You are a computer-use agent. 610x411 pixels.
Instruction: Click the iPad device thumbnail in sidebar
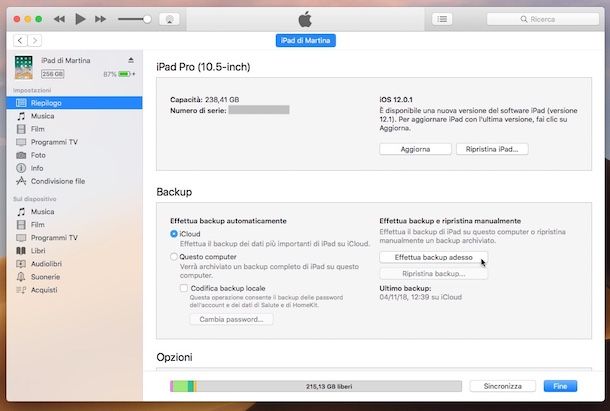tap(24, 67)
